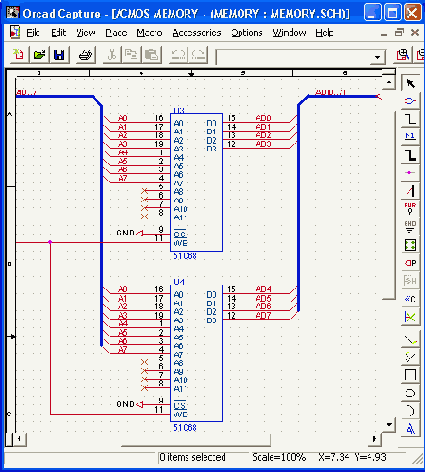
Task: Select the arrow selection tool
Action: point(410,83)
